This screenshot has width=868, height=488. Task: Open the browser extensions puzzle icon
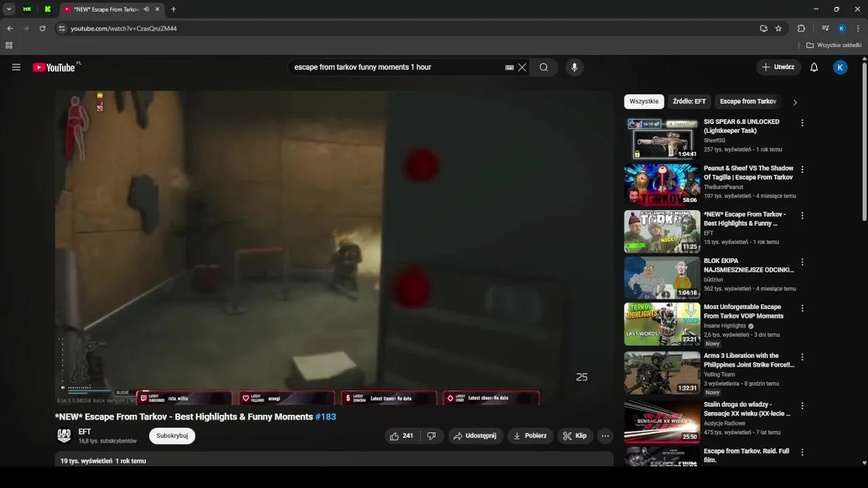(801, 28)
